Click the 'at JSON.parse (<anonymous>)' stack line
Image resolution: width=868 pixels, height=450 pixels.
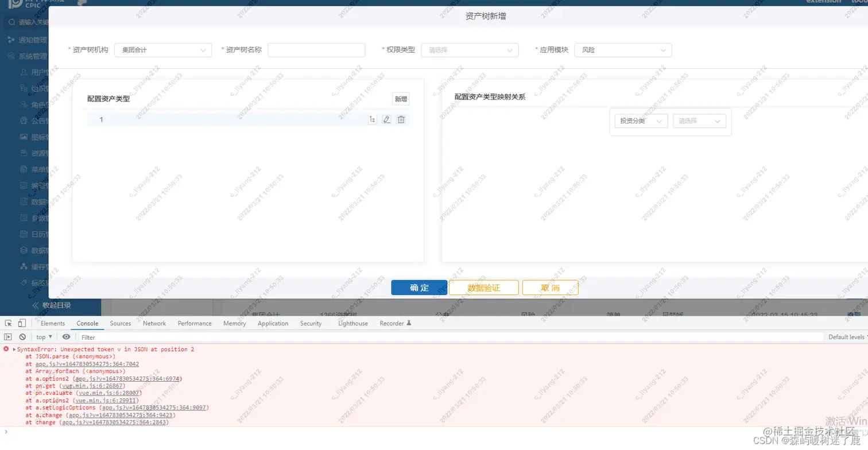71,356
